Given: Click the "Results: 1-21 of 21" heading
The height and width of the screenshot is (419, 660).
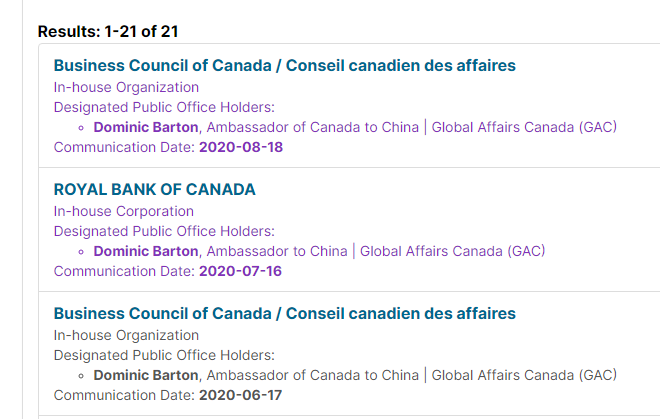Looking at the screenshot, I should pyautogui.click(x=108, y=32).
